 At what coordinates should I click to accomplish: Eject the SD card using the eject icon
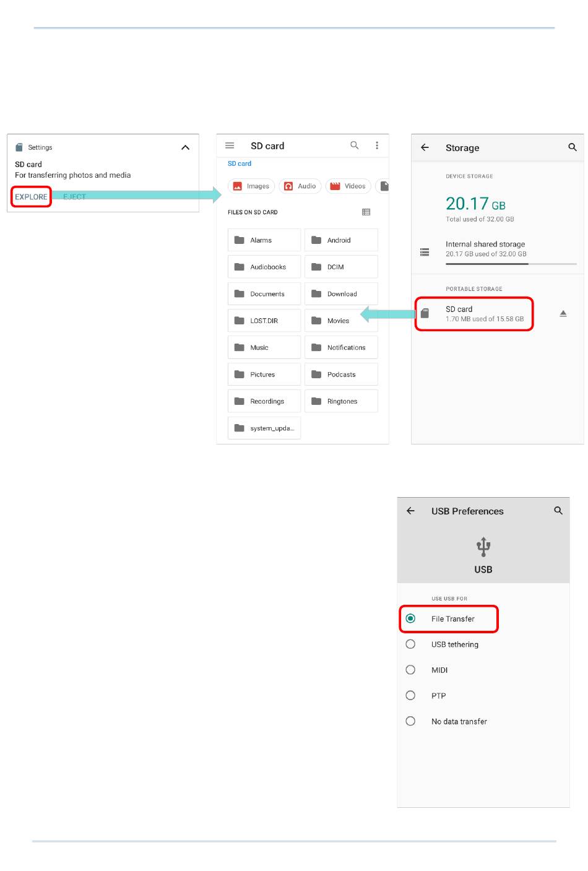click(563, 314)
